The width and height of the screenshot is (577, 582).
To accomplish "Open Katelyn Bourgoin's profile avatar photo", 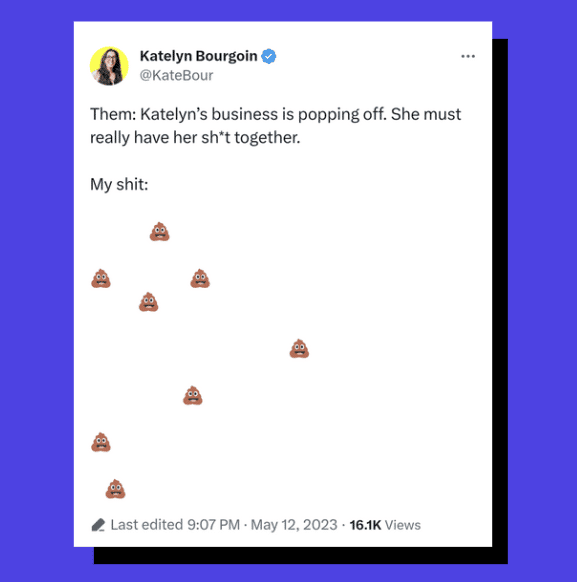I will [x=109, y=66].
